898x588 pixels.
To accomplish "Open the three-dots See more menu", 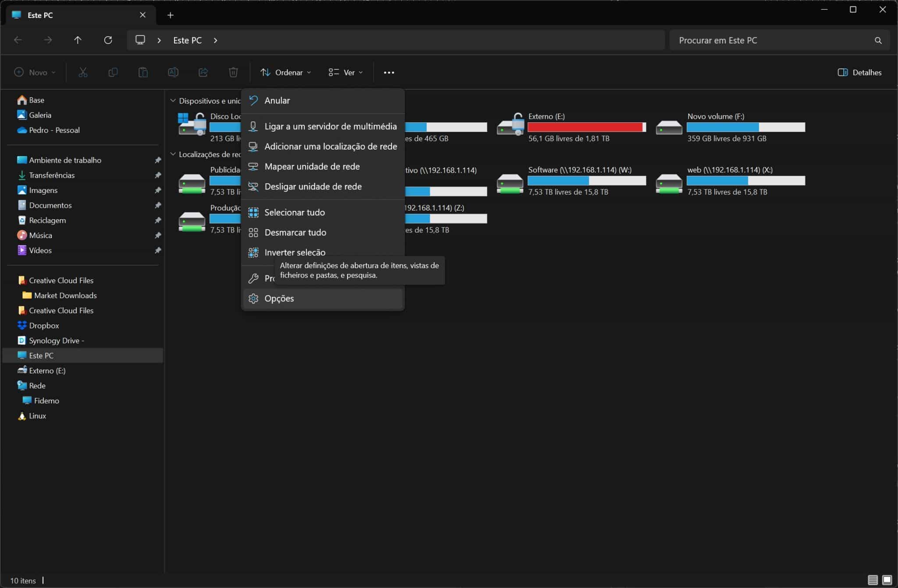I will 388,72.
